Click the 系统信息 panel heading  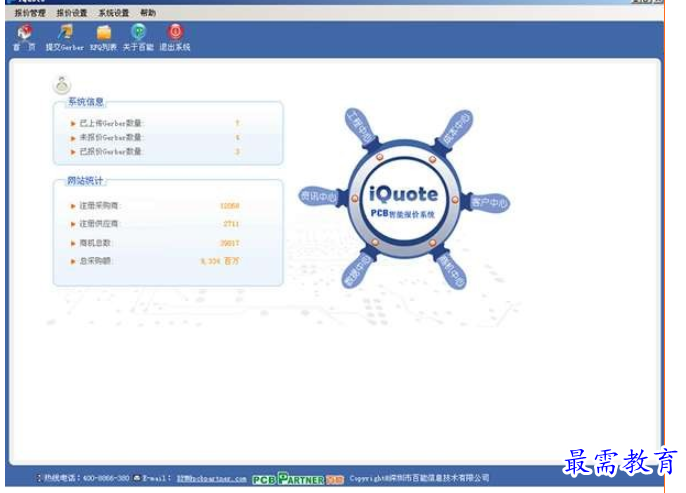[86, 102]
